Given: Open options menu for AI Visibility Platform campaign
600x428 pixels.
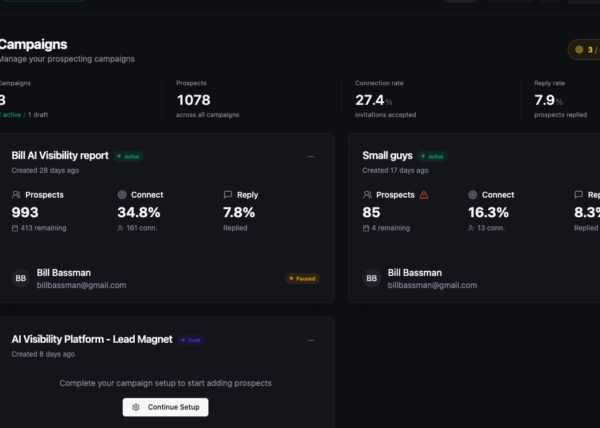Looking at the screenshot, I should click(x=311, y=340).
